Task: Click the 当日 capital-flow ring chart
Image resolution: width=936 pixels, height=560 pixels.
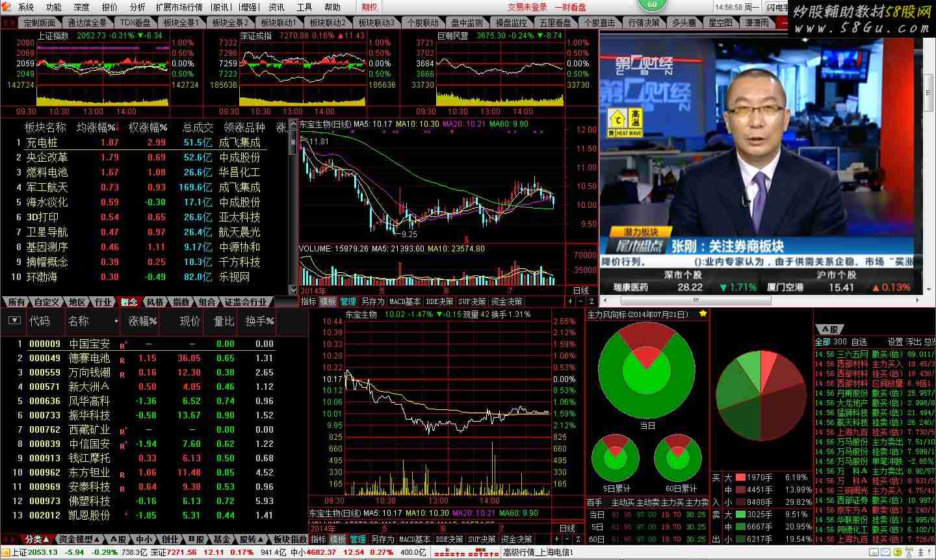Action: (x=647, y=371)
